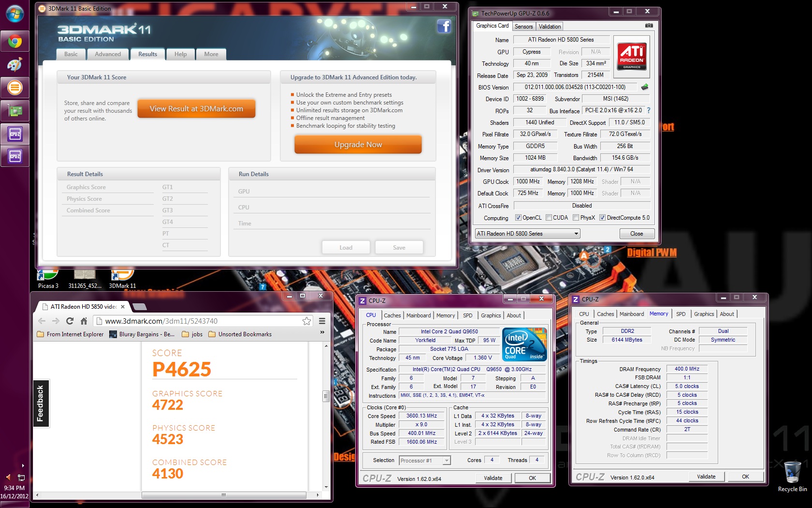
Task: Click the Facebook icon in 3DMark 11
Action: (444, 26)
